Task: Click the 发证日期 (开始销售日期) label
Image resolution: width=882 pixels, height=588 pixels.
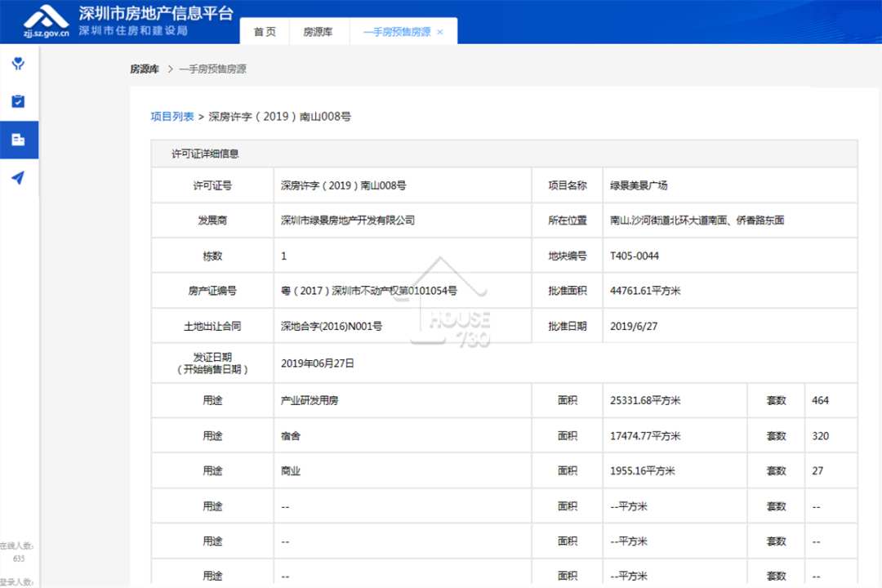Action: coord(212,363)
